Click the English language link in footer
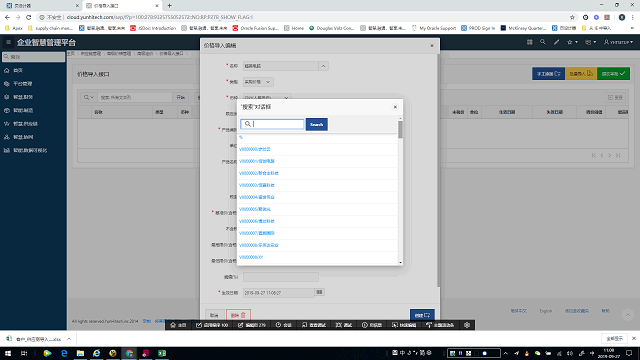The width and height of the screenshot is (640, 360). click(x=546, y=311)
